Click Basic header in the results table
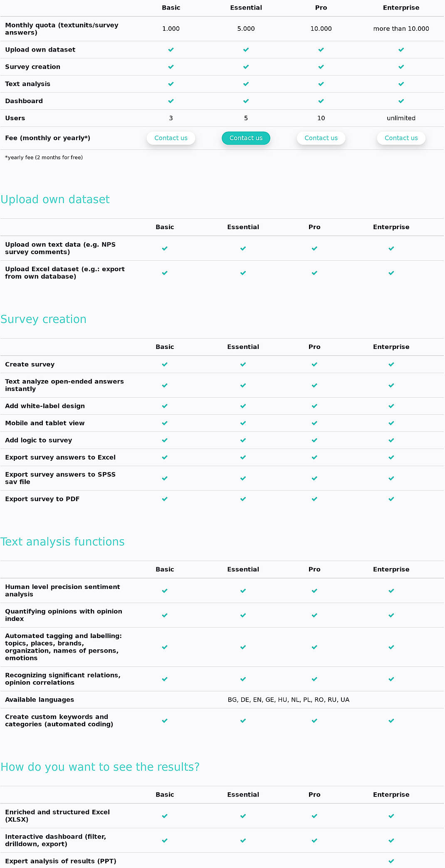The height and width of the screenshot is (868, 445). (x=165, y=795)
